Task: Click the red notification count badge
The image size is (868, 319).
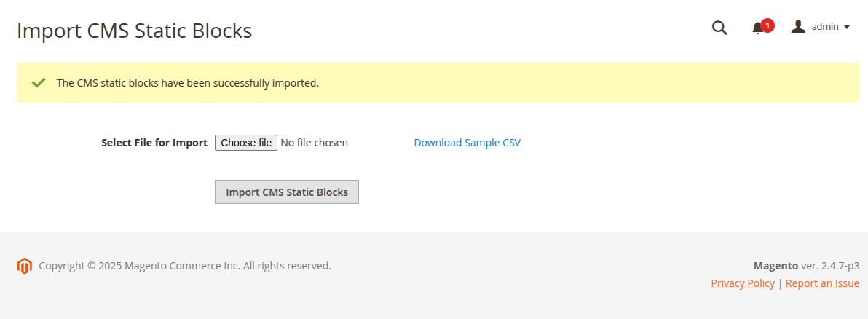Action: pos(768,25)
